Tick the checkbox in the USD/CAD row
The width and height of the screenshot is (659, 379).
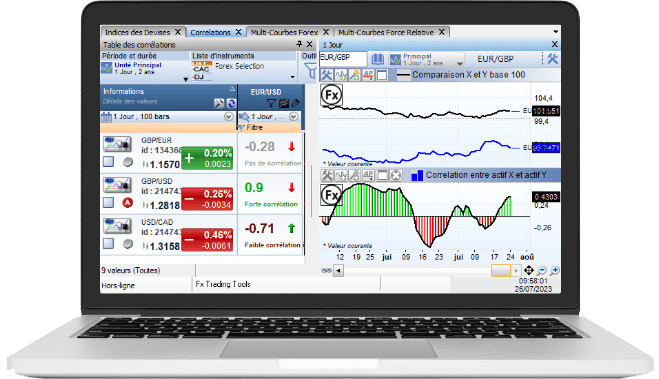pos(108,243)
